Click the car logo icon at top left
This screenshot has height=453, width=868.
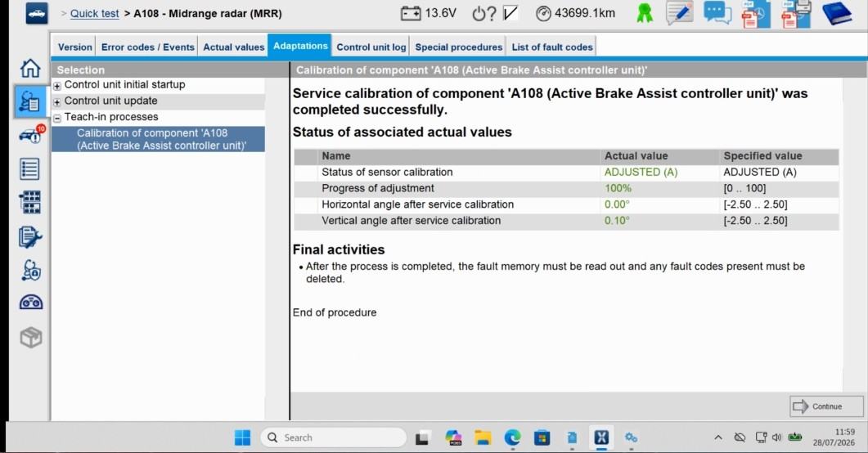coord(37,13)
